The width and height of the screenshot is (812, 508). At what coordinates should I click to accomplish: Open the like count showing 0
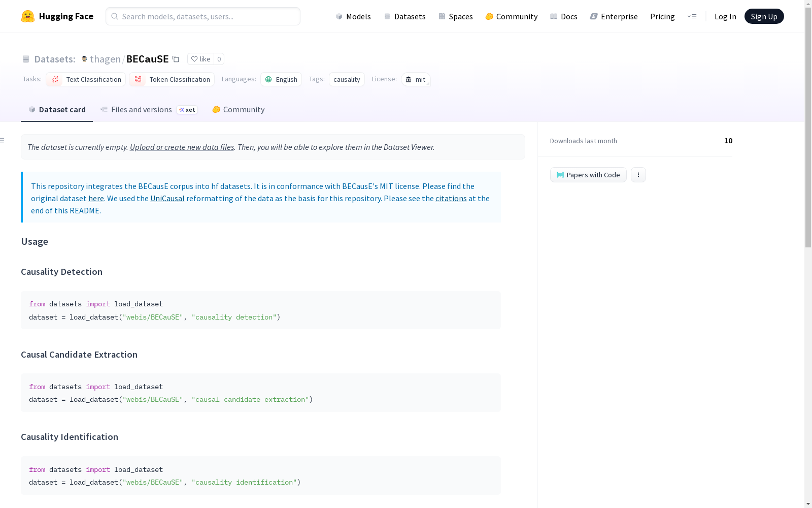click(219, 59)
